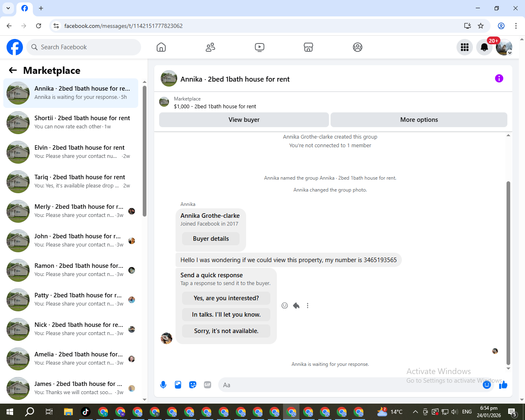The height and width of the screenshot is (420, 525).
Task: Open account profile menu
Action: pos(504,47)
